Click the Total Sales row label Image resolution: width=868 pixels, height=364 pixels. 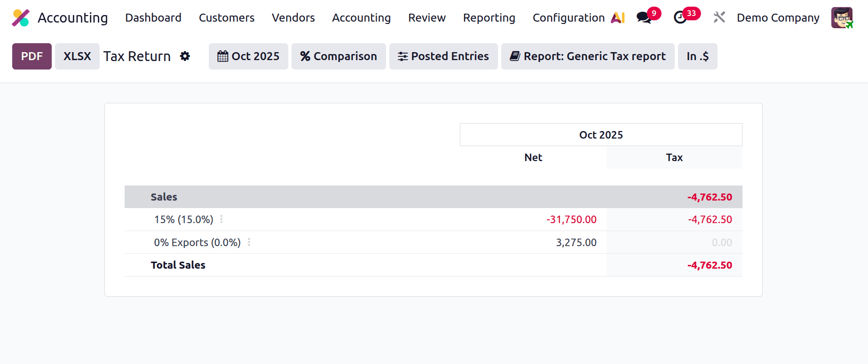(178, 265)
